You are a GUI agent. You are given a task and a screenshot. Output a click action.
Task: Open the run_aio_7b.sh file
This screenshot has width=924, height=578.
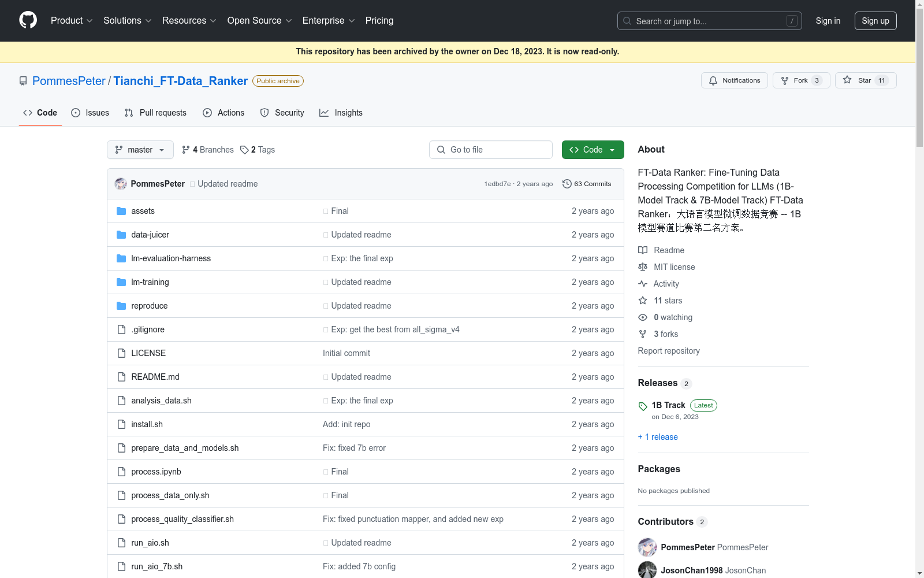tap(157, 566)
